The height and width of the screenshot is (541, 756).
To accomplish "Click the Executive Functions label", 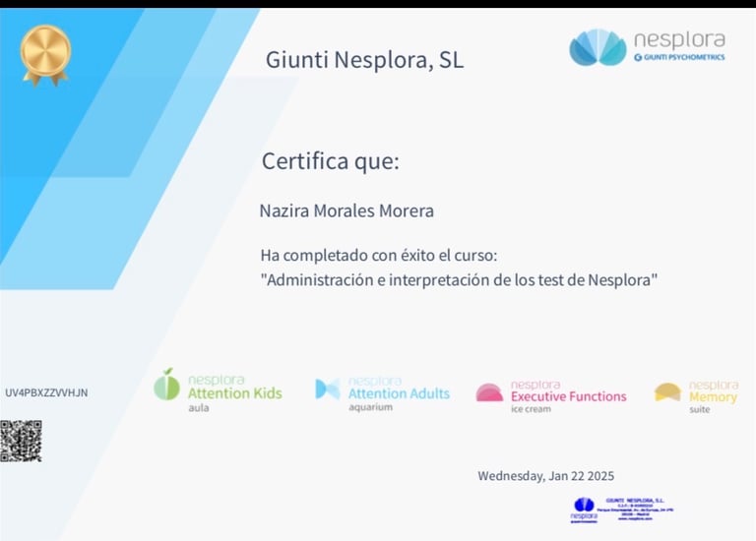I will (568, 396).
